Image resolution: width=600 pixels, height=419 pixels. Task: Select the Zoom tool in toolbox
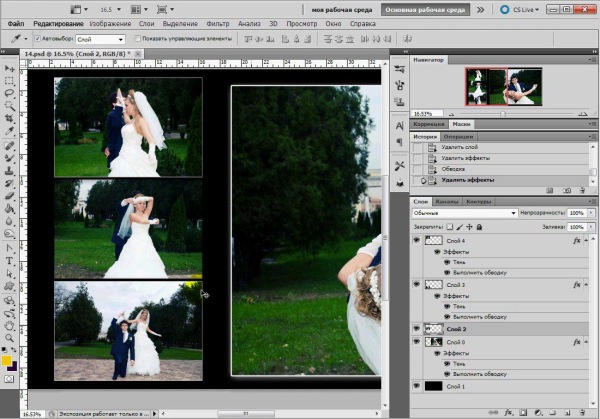9,337
